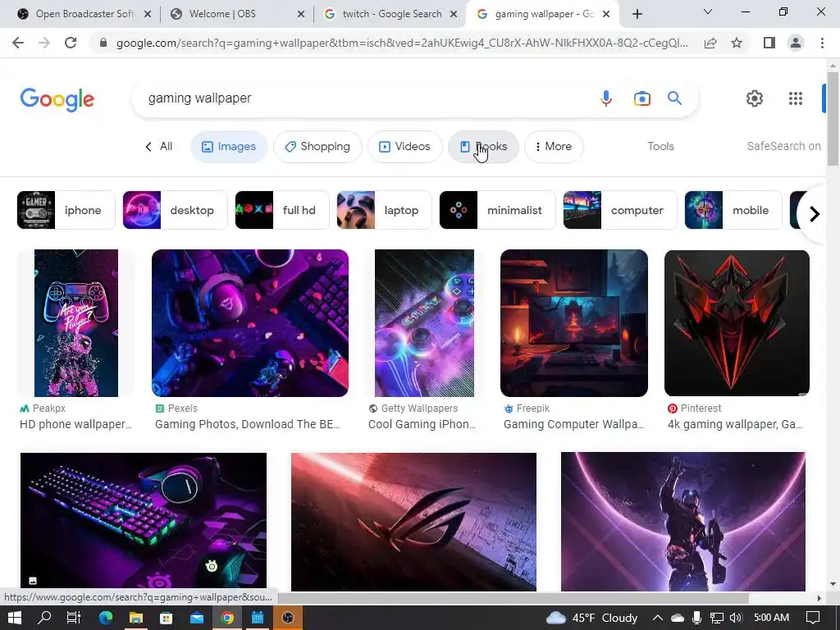Go forward in browser history
Viewport: 840px width, 630px height.
44,43
